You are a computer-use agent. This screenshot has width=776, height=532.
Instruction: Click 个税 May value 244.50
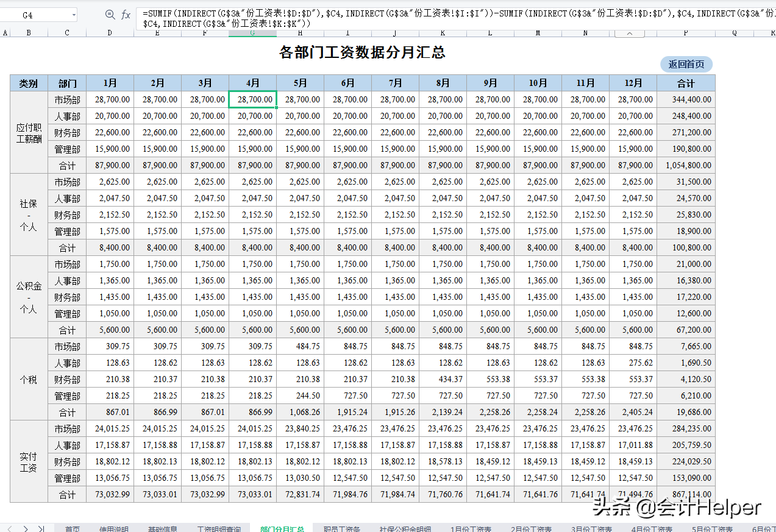click(300, 395)
